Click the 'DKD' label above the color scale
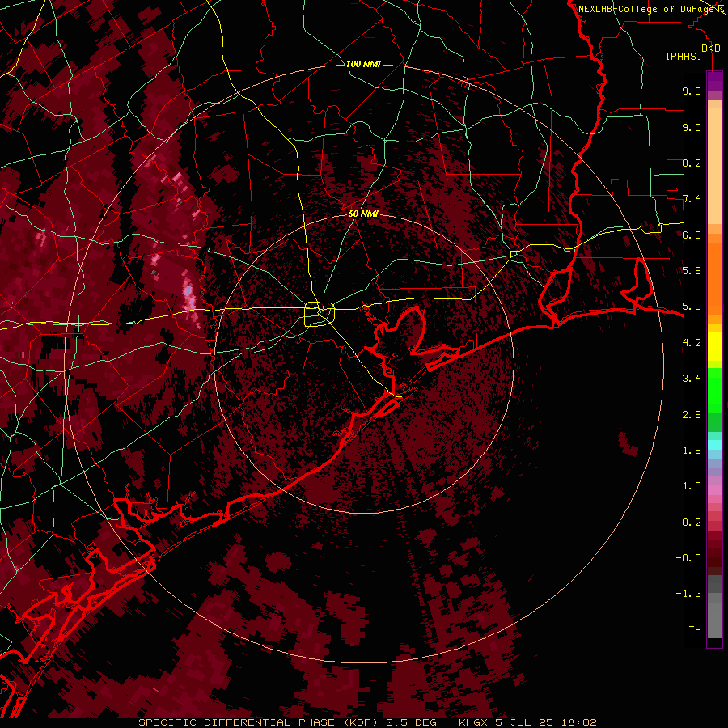728x728 pixels. 711,49
